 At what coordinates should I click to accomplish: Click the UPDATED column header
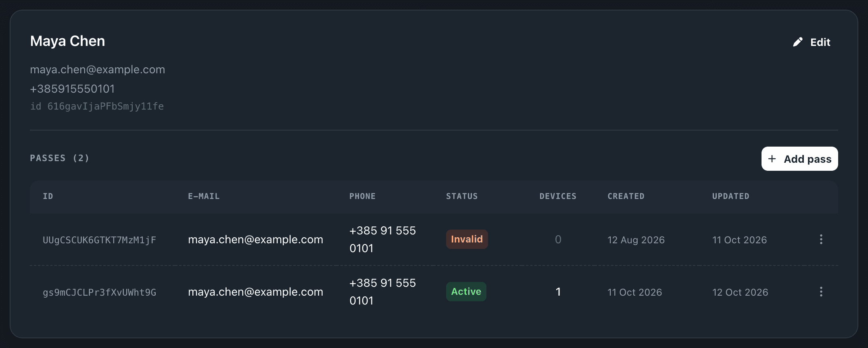[730, 196]
